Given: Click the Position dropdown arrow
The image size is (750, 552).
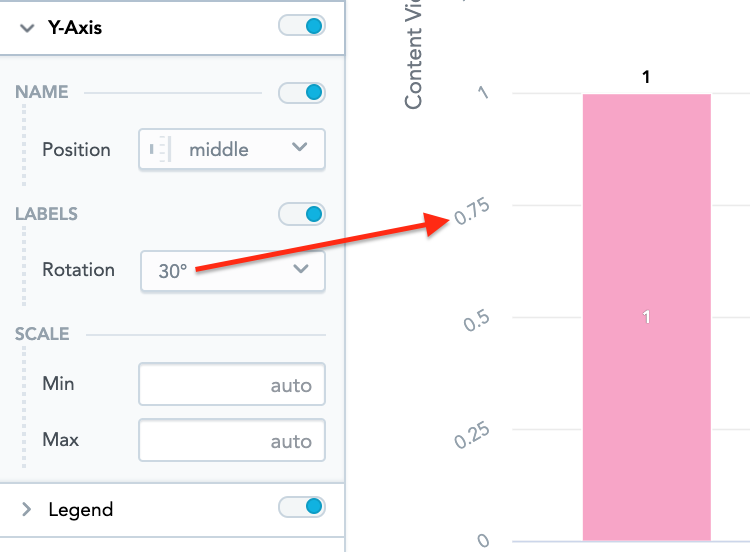Looking at the screenshot, I should 299,148.
